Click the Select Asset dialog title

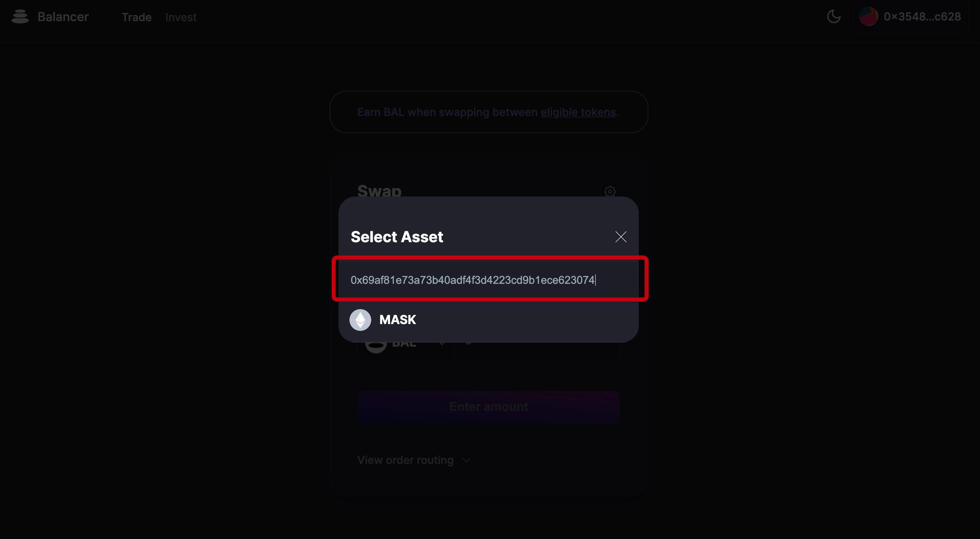pos(397,237)
